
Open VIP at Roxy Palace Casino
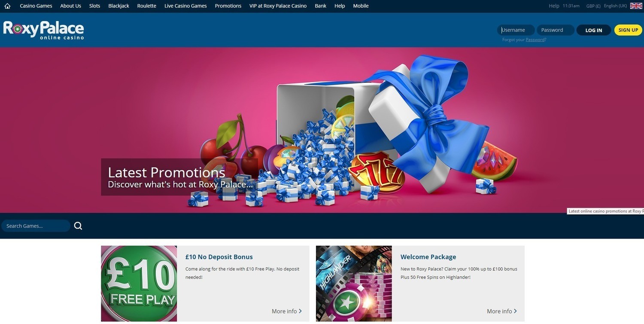point(278,6)
